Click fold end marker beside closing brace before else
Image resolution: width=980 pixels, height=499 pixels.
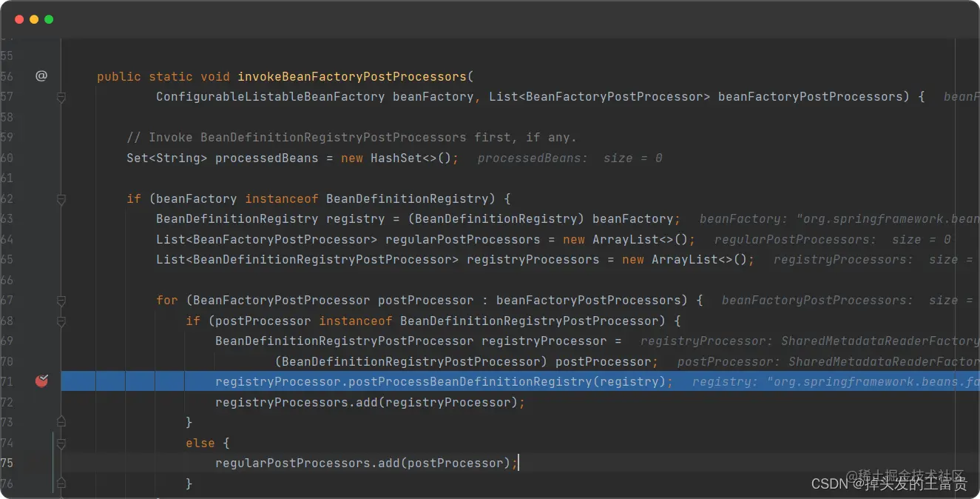61,422
